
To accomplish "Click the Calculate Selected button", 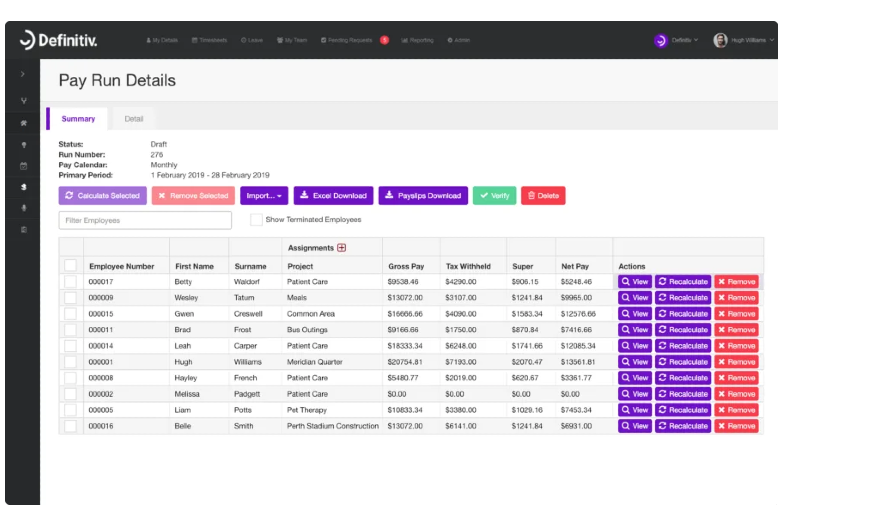I will point(103,195).
